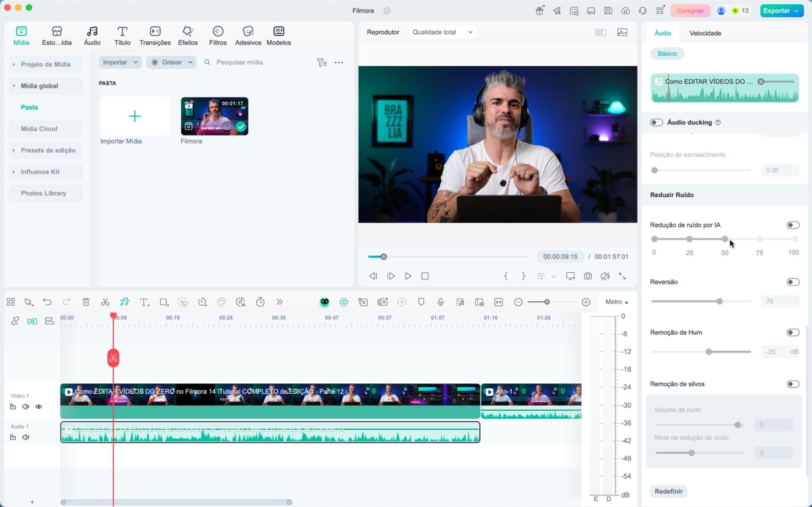812x507 pixels.
Task: Click the Comprar button
Action: pos(690,11)
